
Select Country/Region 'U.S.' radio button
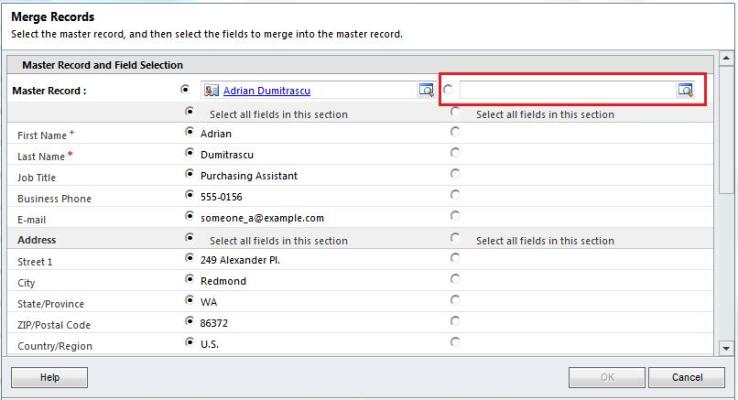189,342
